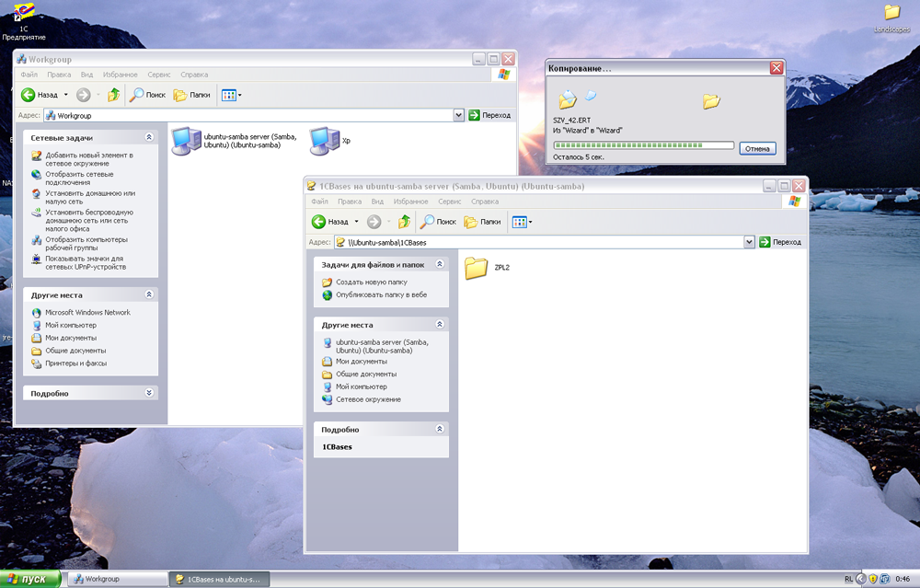Image resolution: width=920 pixels, height=588 pixels.
Task: Select the Xp computer icon
Action: click(x=325, y=141)
